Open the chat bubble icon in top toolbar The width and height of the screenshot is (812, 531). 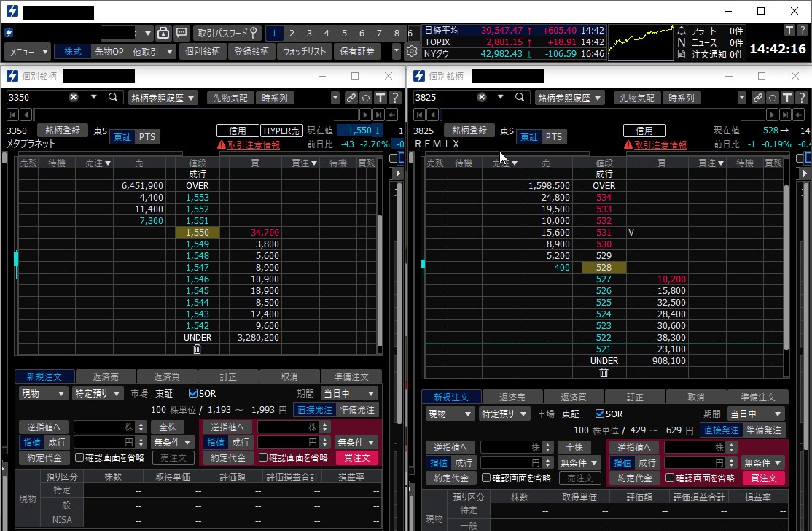[x=181, y=33]
